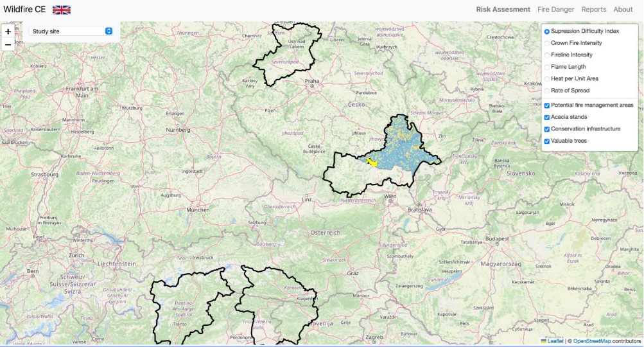This screenshot has height=347, width=644.
Task: Open the Leaflet attribution link
Action: [x=555, y=341]
